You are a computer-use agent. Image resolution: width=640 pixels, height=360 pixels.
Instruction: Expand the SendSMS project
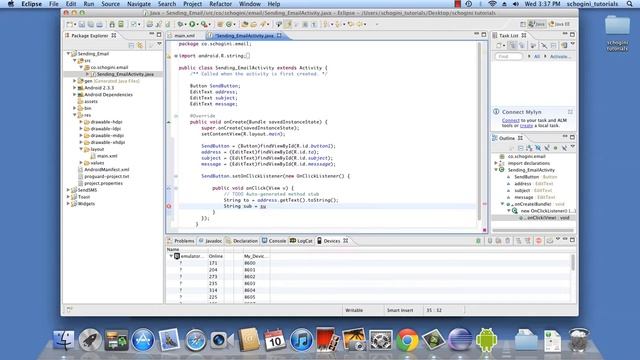[x=68, y=190]
